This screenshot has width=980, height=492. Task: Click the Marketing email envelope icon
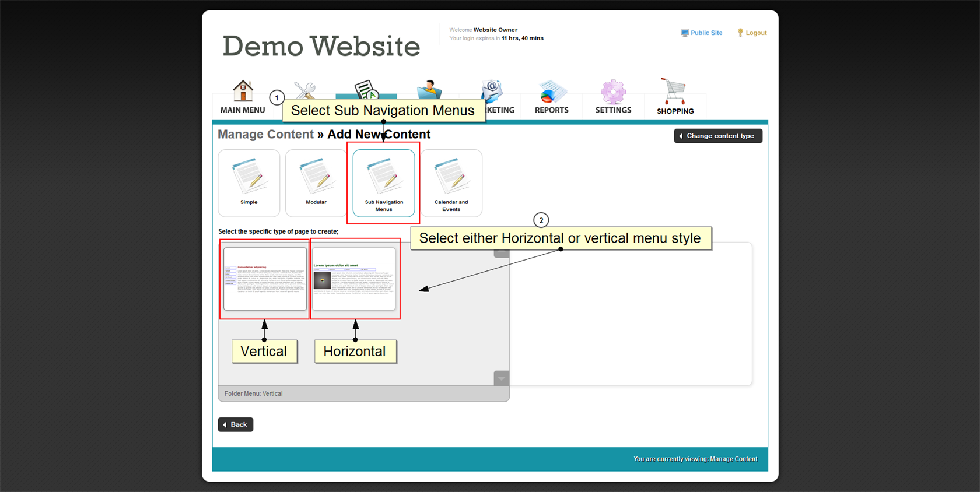click(x=492, y=90)
